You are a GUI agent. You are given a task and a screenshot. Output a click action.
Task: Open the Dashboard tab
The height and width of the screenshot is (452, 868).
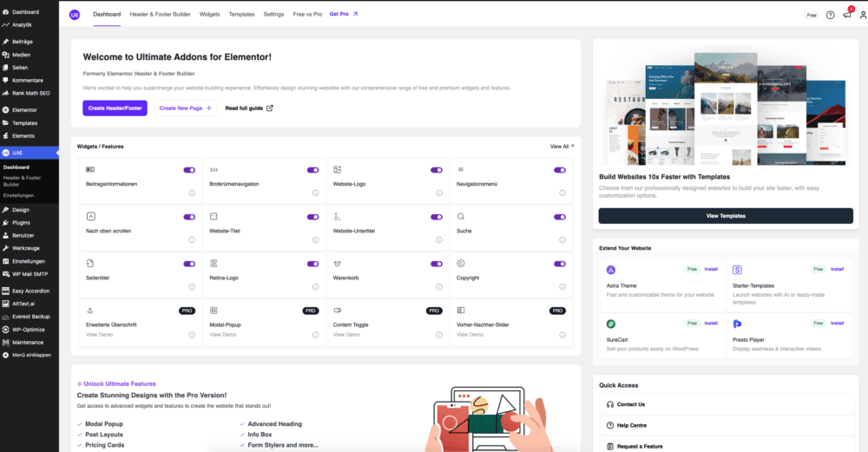pyautogui.click(x=107, y=15)
